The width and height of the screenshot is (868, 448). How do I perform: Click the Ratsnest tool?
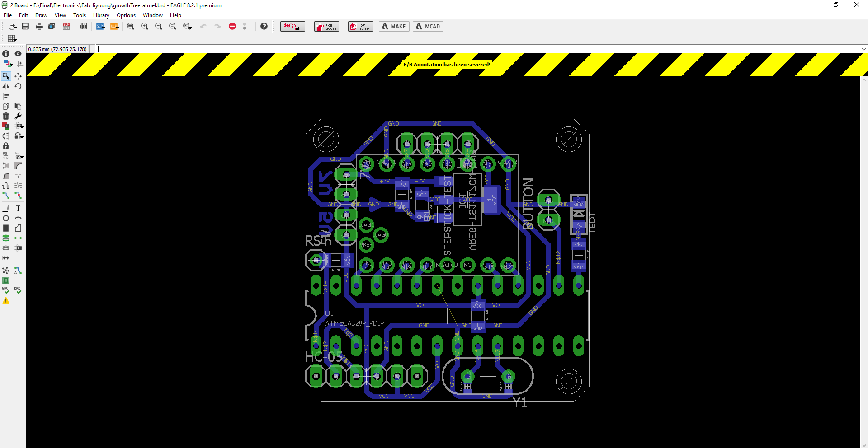(6, 271)
